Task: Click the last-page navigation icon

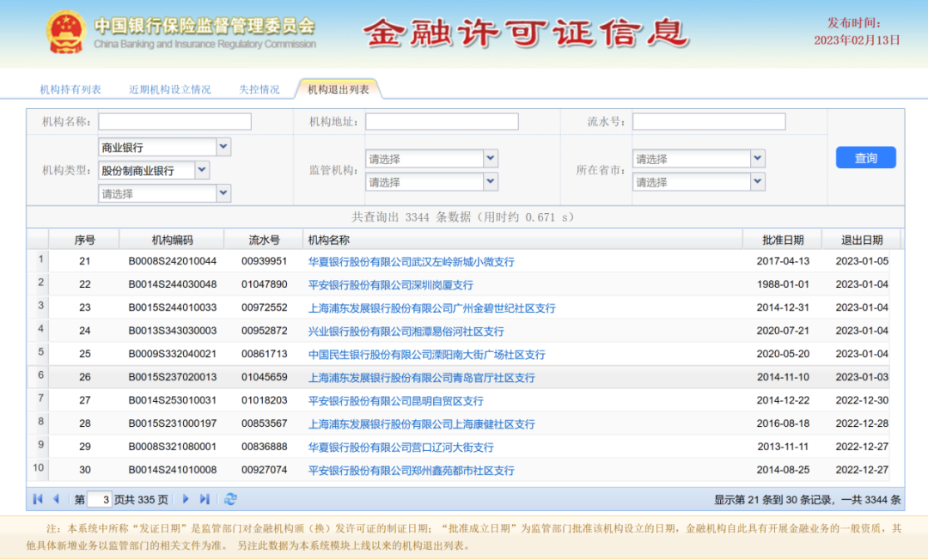Action: pos(205,498)
